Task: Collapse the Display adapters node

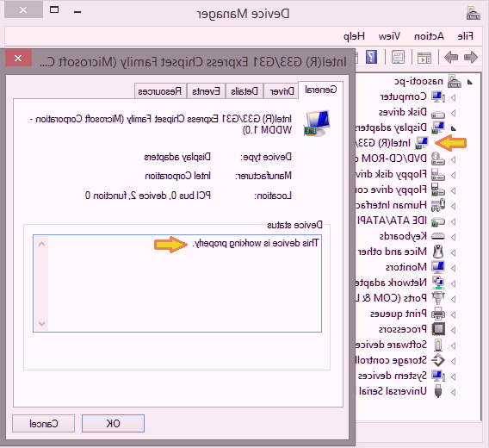Action: [454, 128]
